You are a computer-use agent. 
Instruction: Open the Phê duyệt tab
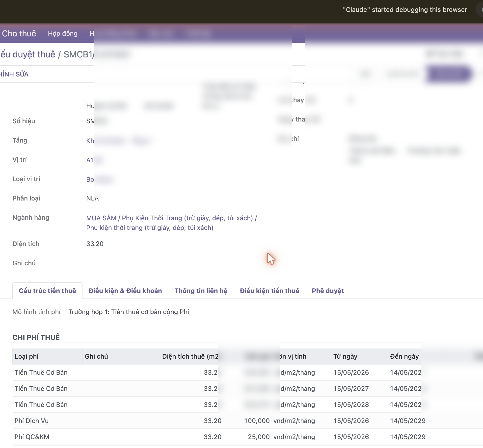point(328,291)
